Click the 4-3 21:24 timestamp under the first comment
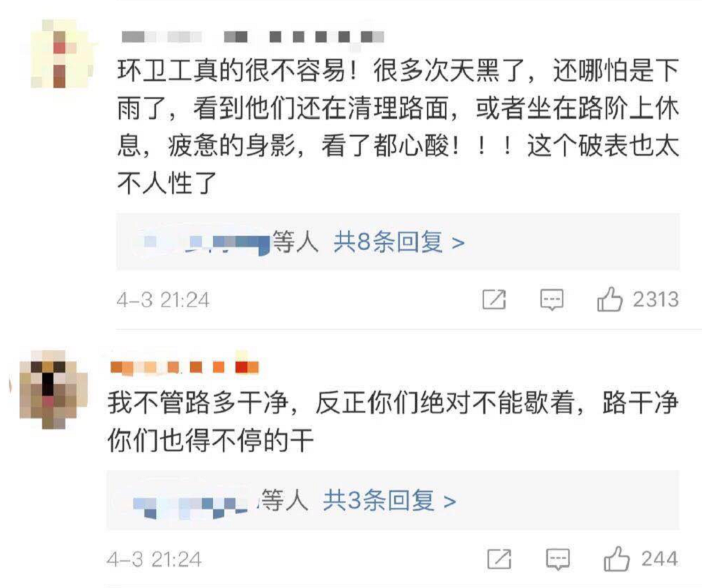 tap(163, 300)
